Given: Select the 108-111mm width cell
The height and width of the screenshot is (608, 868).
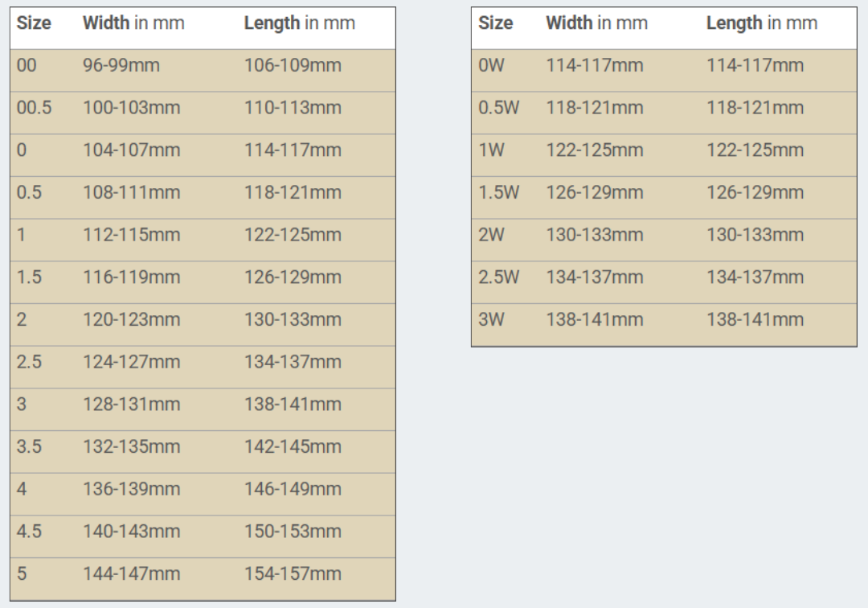Looking at the screenshot, I should (132, 193).
